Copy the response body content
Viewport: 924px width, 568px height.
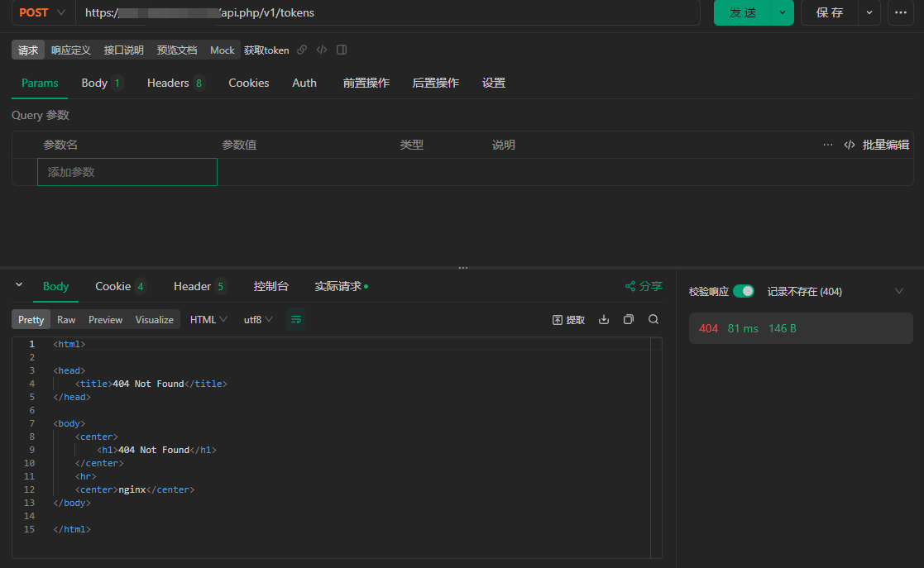[x=629, y=320]
